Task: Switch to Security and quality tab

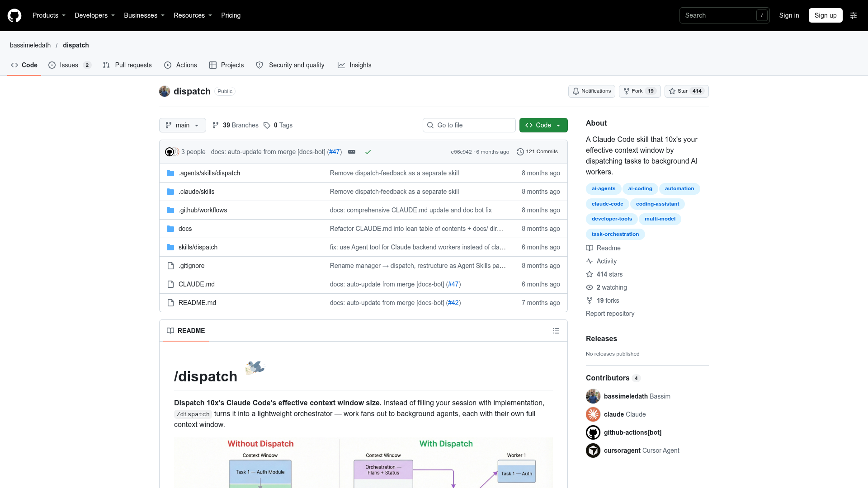Action: click(x=290, y=65)
